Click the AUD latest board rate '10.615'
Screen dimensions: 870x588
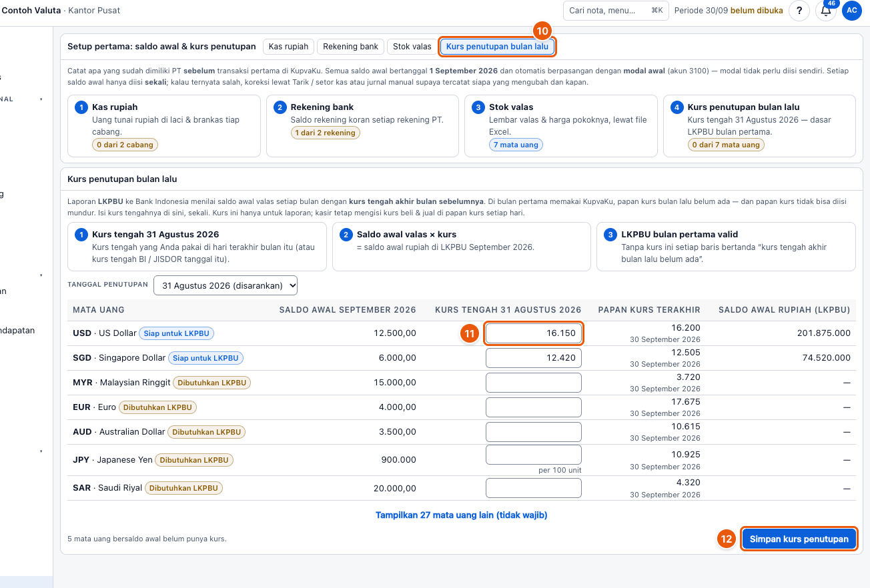(686, 427)
